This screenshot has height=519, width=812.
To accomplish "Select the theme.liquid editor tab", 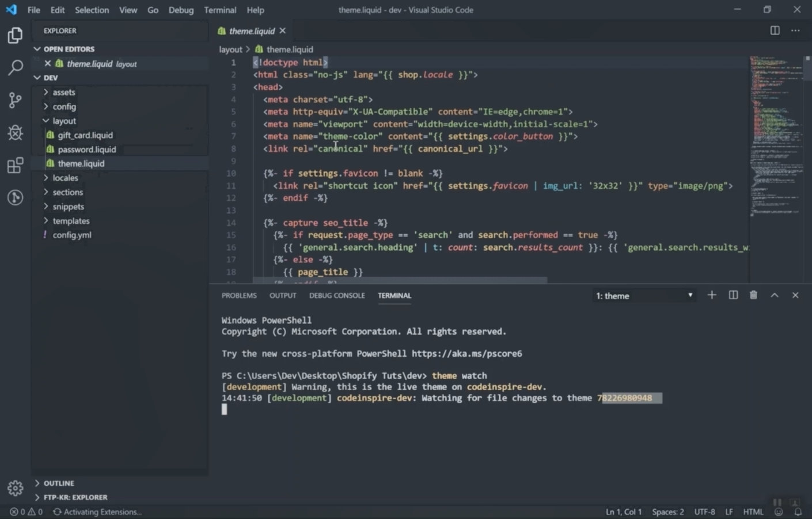I will 251,30.
